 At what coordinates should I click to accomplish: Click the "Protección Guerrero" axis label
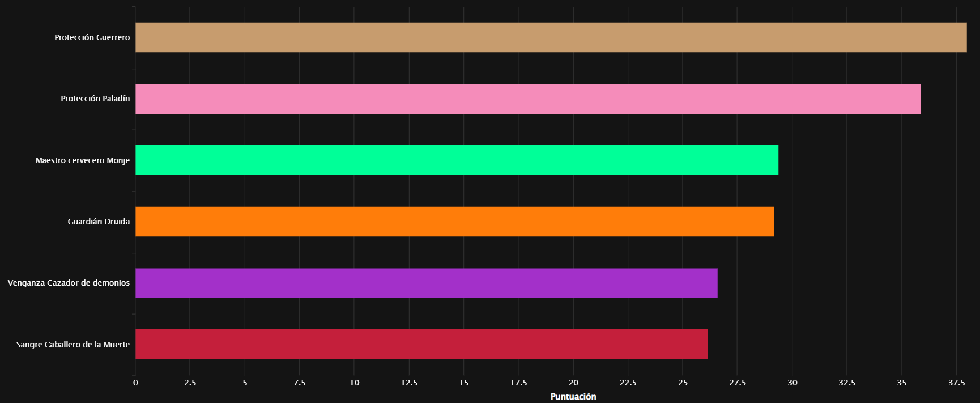[x=92, y=37]
